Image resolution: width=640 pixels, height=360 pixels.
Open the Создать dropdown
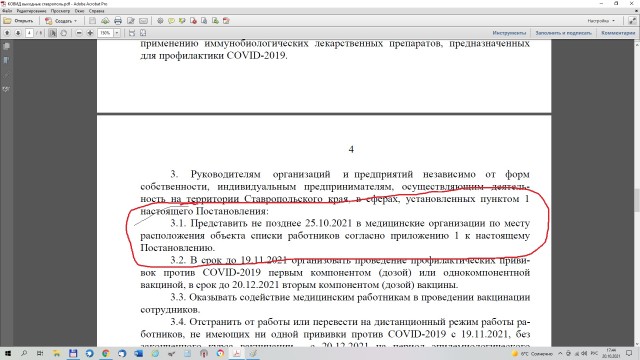61,21
